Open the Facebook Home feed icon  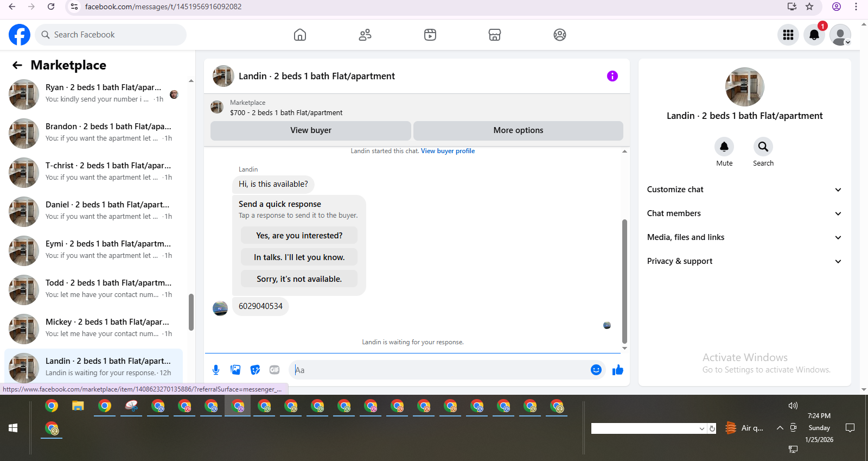coord(300,35)
